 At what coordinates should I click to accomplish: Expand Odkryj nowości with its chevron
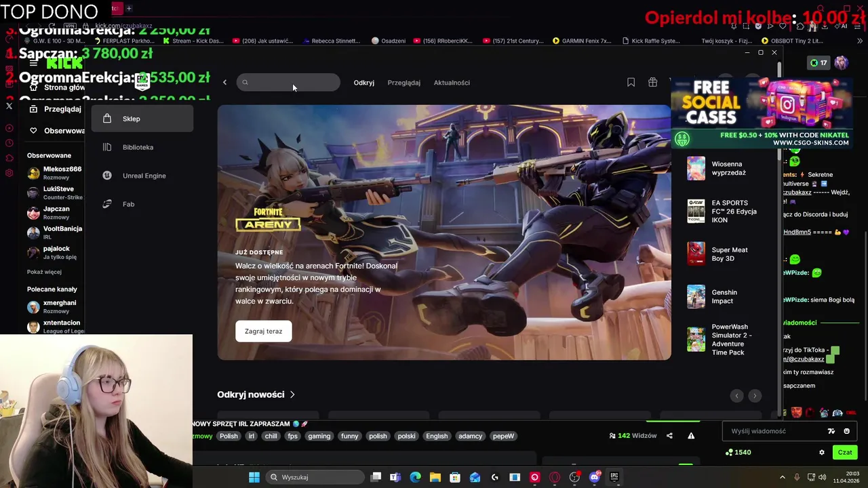292,394
